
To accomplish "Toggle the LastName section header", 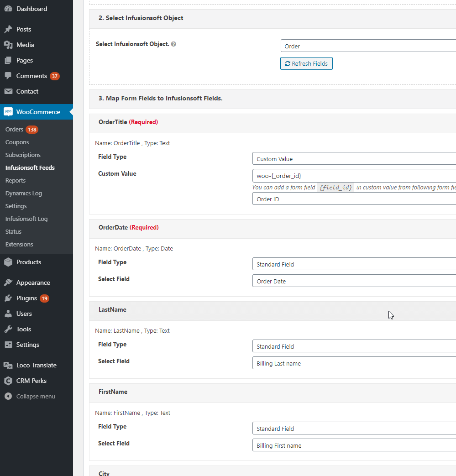I will pos(273,311).
